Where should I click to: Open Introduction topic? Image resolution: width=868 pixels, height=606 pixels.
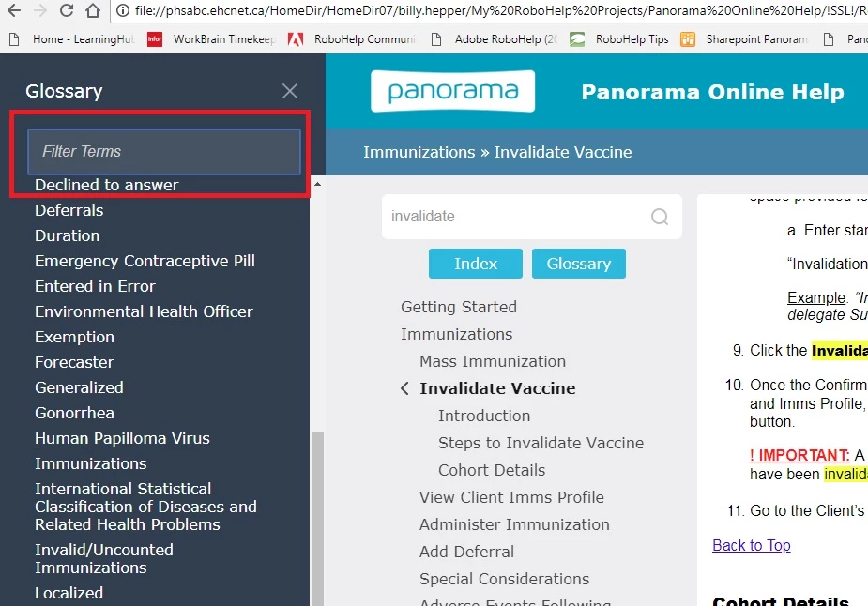click(x=484, y=416)
